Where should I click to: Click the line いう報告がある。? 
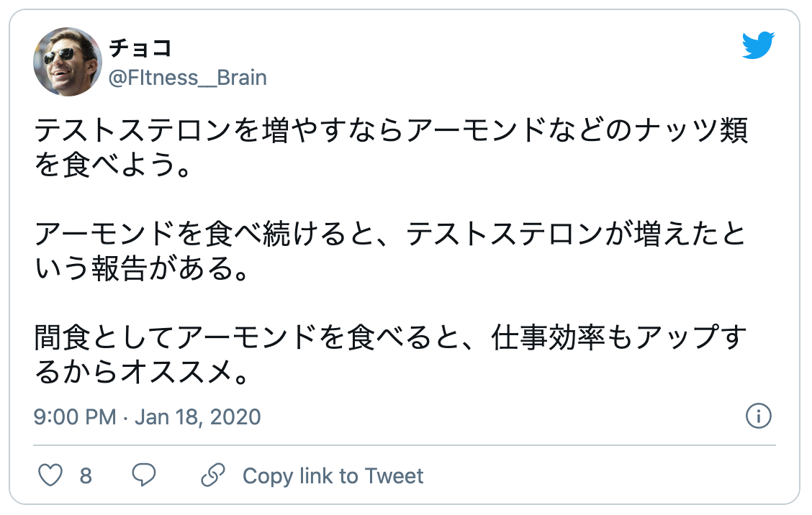pos(141,268)
